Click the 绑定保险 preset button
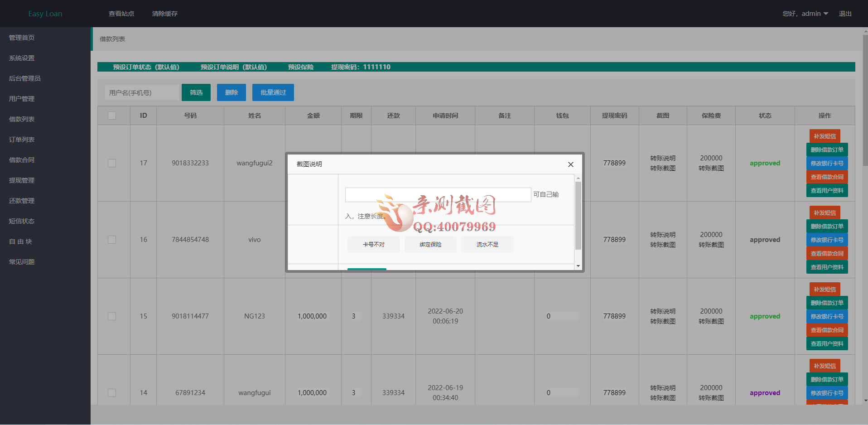Image resolution: width=868 pixels, height=425 pixels. (x=430, y=245)
